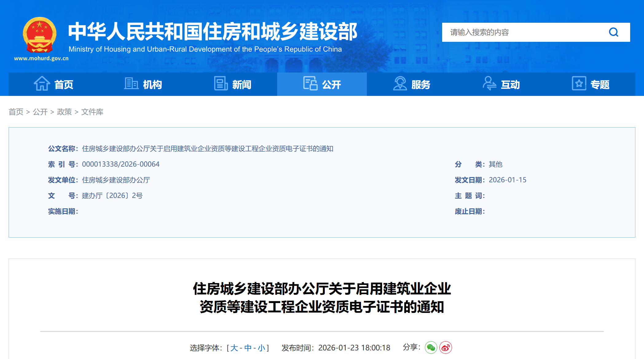
Task: Share the article via the Weibo icon
Action: pos(446,347)
